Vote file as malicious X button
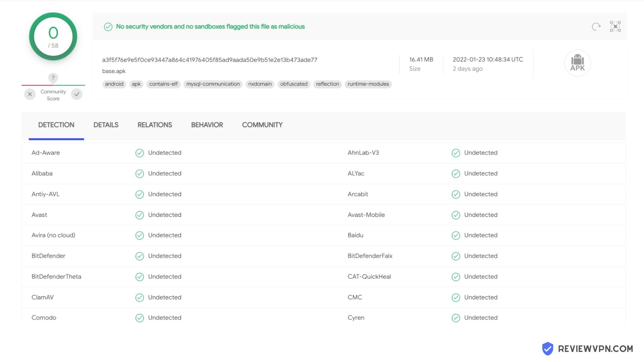This screenshot has width=644, height=362. 30,94
